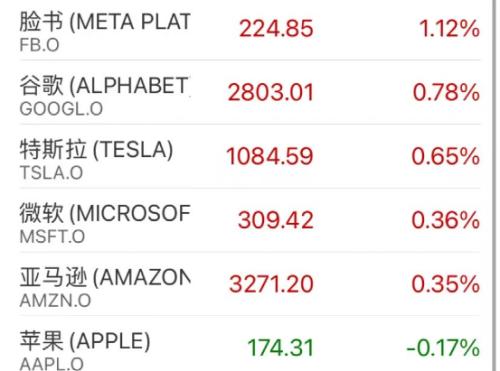Open the Meta Platforms stock row

[x=250, y=31]
